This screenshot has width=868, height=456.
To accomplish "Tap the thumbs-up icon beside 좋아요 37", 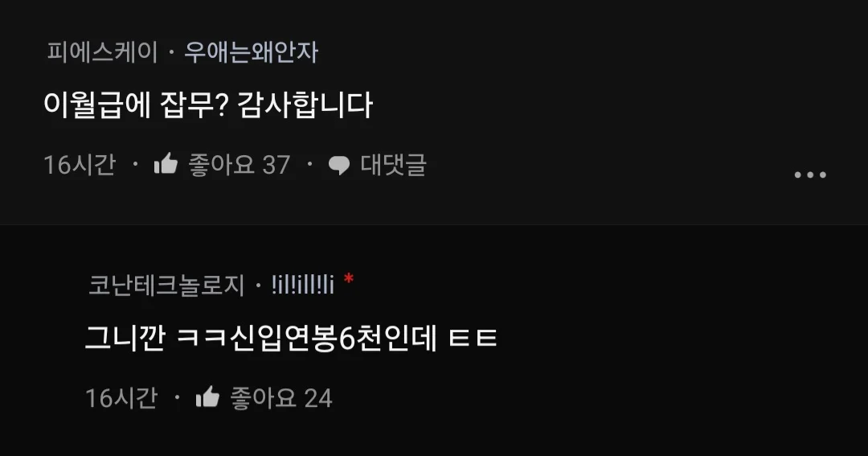I will (x=166, y=164).
